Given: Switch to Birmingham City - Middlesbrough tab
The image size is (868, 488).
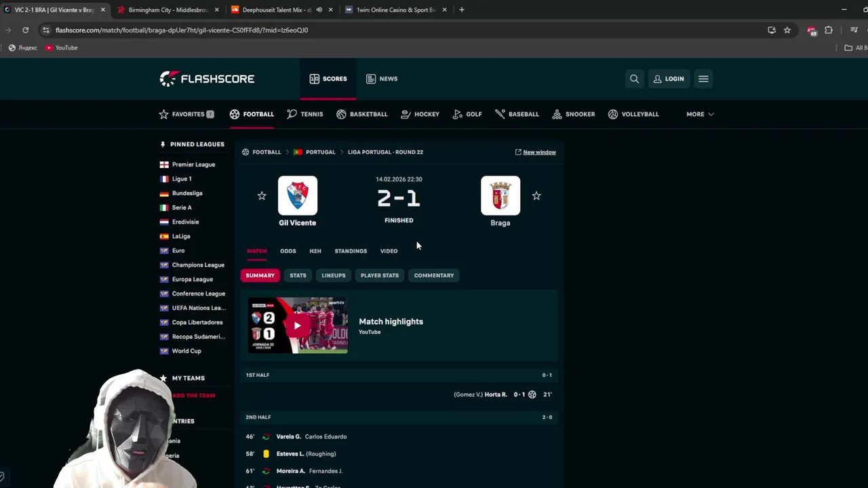Looking at the screenshot, I should [x=168, y=9].
